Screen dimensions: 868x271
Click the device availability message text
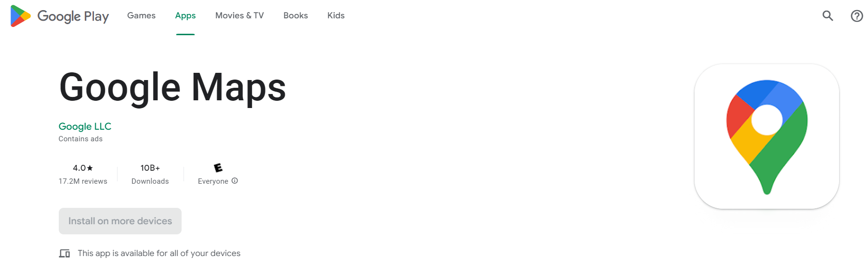pos(159,253)
